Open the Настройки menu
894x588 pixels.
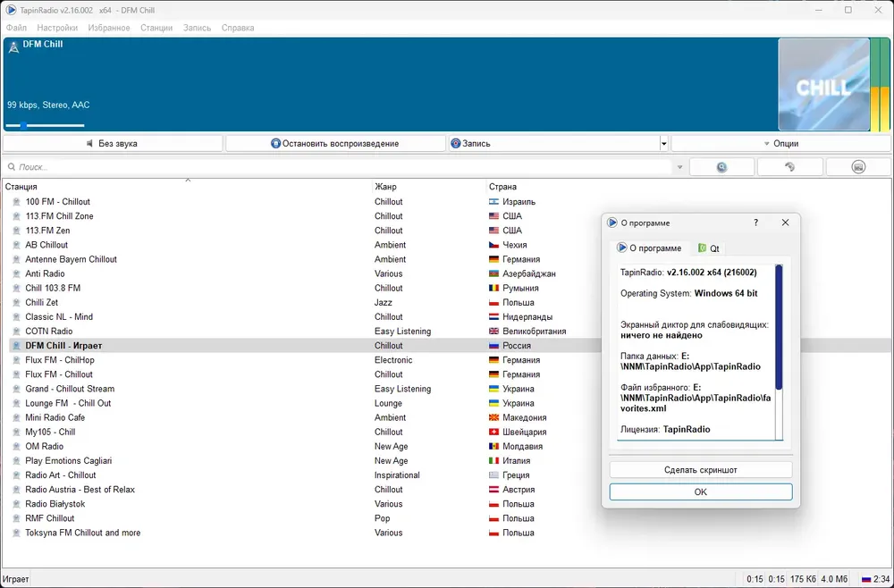coord(57,28)
